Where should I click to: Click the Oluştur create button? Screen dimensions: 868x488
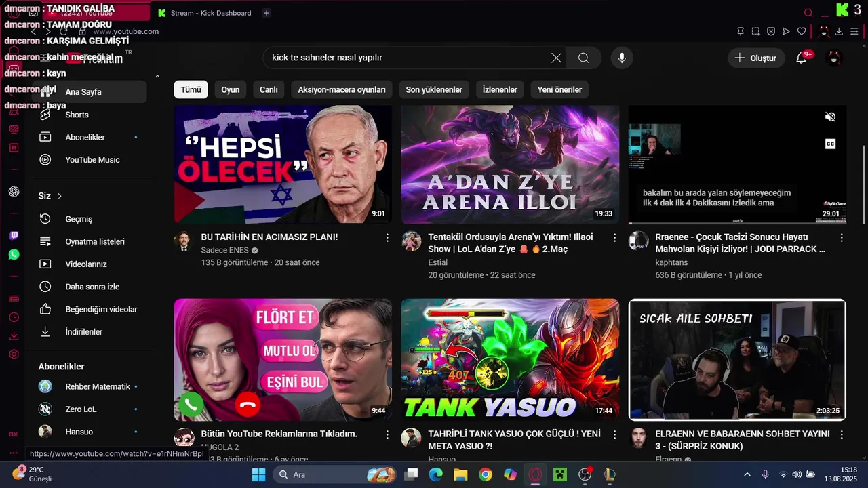point(756,58)
